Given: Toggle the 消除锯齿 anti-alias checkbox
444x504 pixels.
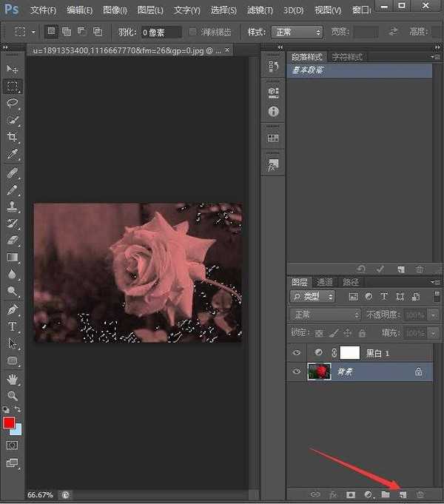Looking at the screenshot, I should (x=193, y=33).
